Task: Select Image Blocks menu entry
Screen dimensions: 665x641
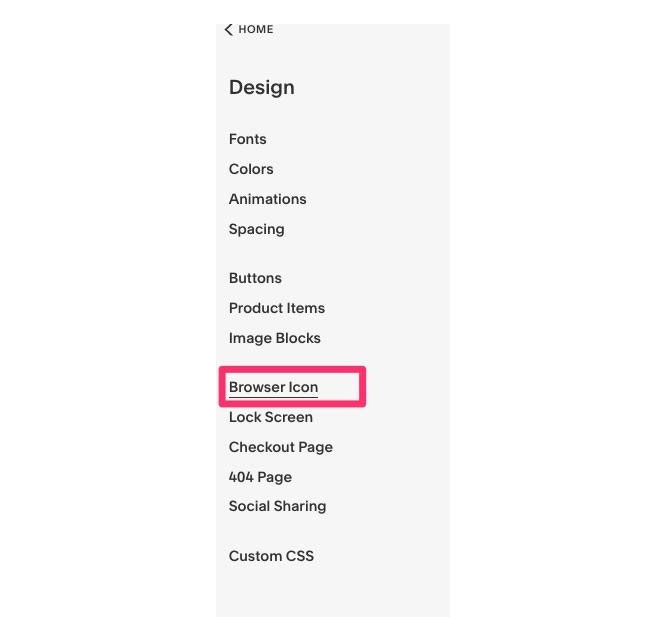Action: point(275,338)
